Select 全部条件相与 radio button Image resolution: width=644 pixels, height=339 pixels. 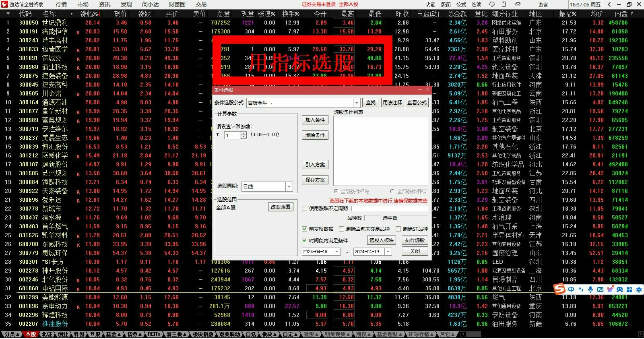point(336,191)
